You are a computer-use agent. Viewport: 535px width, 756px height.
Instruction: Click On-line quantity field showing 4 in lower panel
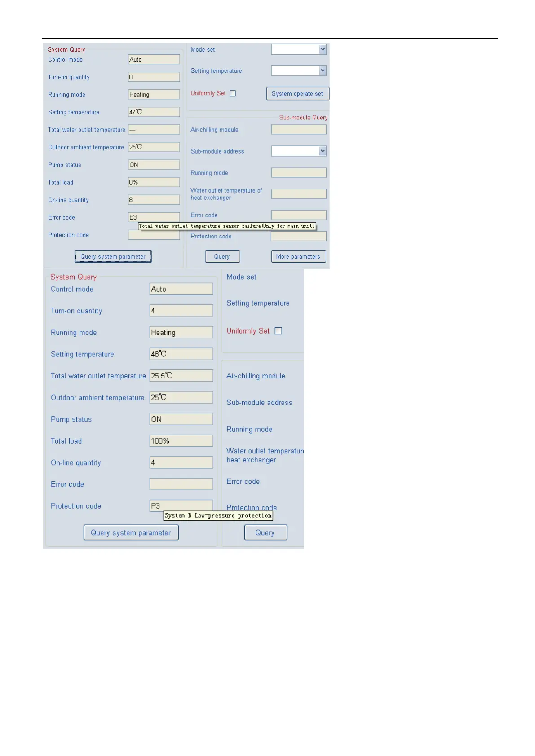click(x=181, y=462)
